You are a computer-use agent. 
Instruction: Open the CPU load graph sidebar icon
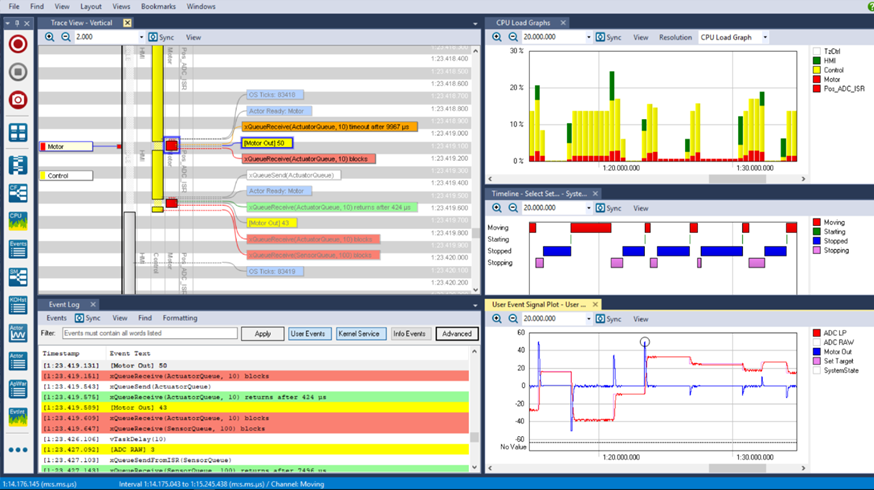click(x=18, y=220)
